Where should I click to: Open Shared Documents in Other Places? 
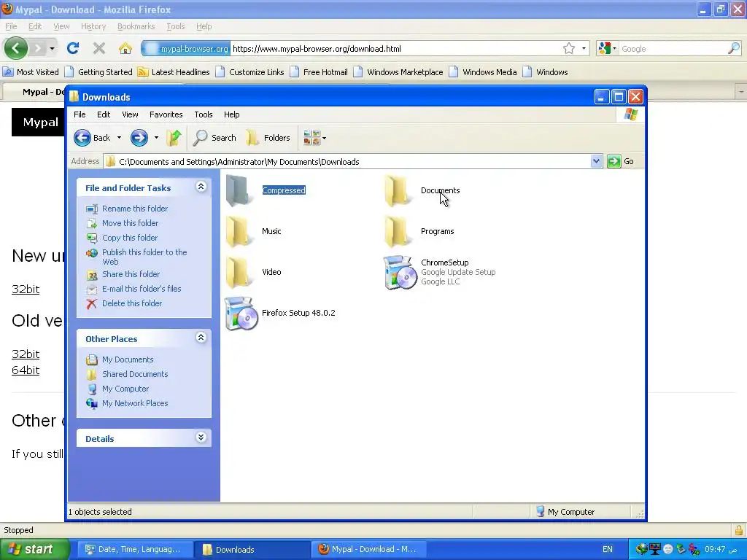(135, 374)
